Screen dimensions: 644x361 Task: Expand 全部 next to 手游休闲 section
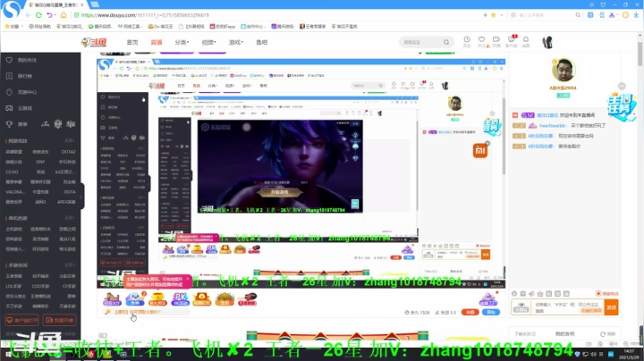point(70,265)
